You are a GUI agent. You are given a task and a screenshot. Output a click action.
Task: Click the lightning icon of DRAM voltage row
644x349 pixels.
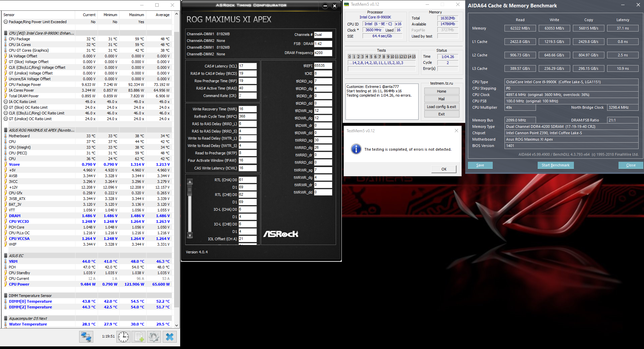click(x=6, y=216)
